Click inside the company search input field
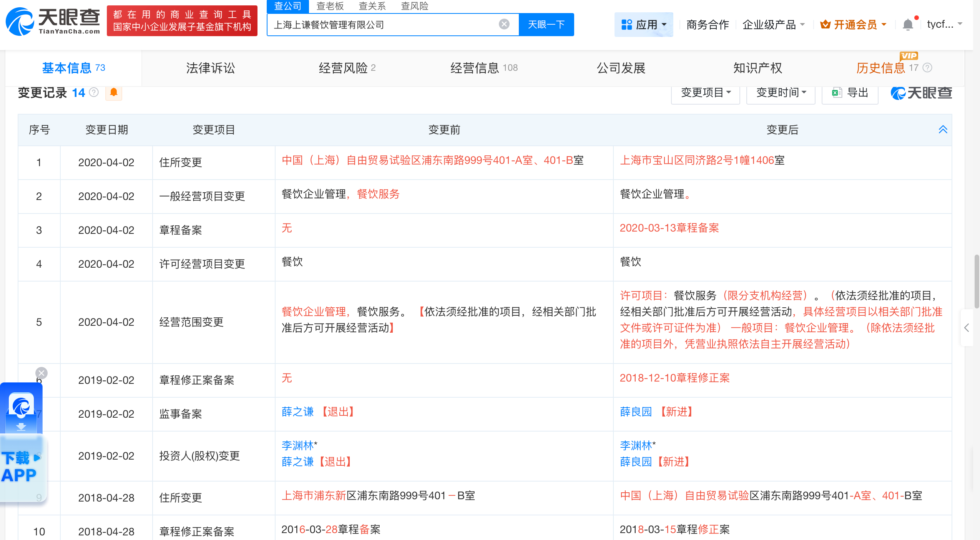Screen dimensions: 980x540 [384, 24]
